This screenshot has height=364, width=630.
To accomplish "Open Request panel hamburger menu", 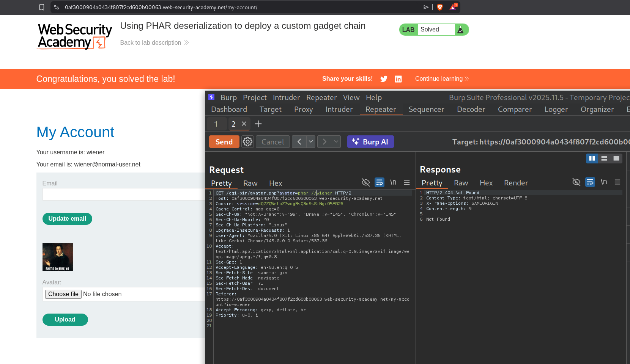I will click(x=407, y=182).
